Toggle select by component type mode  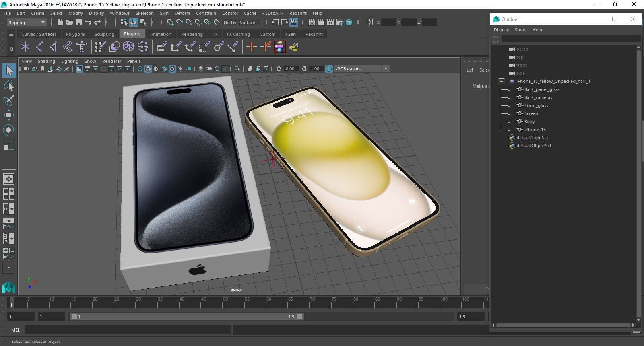[x=143, y=23]
